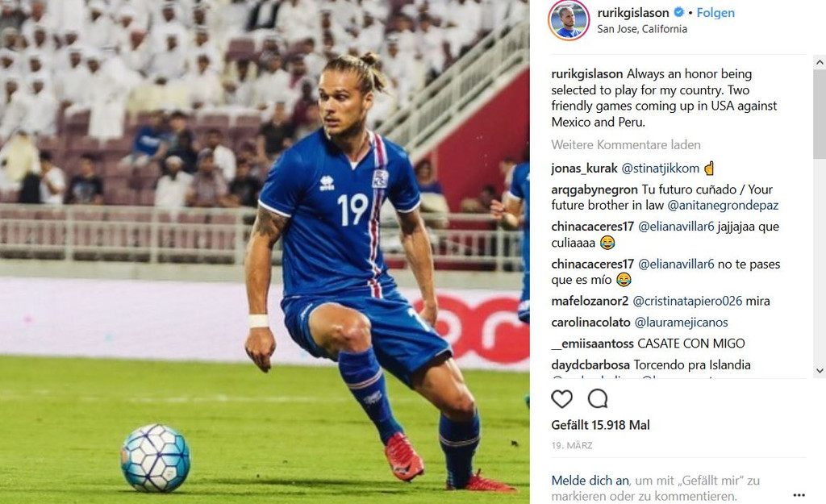Open commenter jonas_kurak's profile
This screenshot has height=504, width=826.
(x=584, y=169)
